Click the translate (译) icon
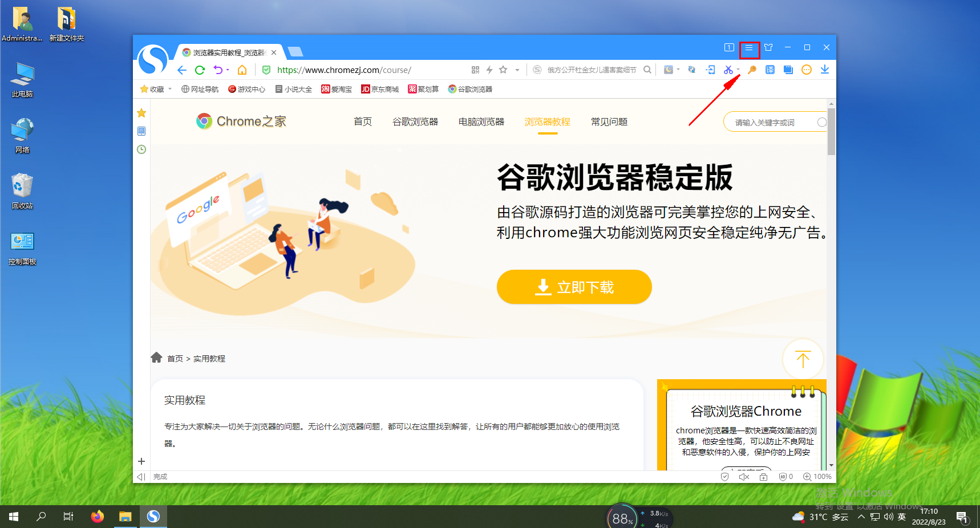Image resolution: width=980 pixels, height=528 pixels. (x=770, y=70)
